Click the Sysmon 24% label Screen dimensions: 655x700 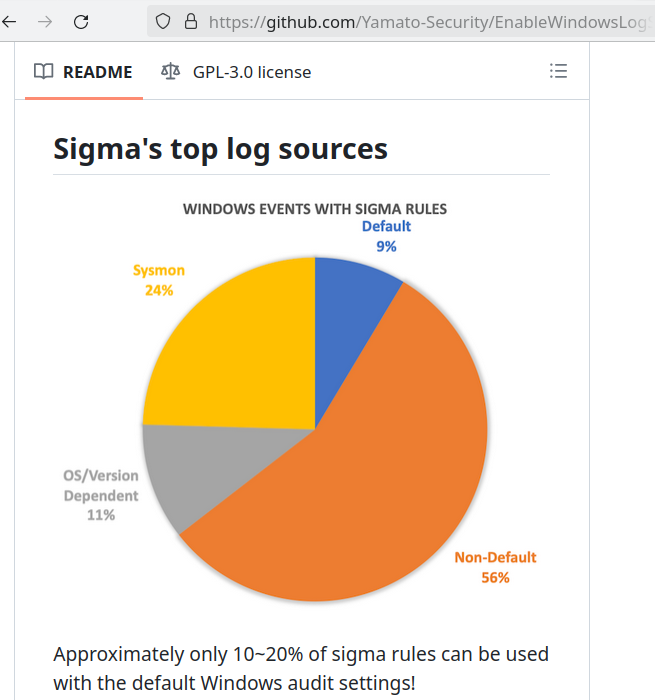click(x=159, y=280)
